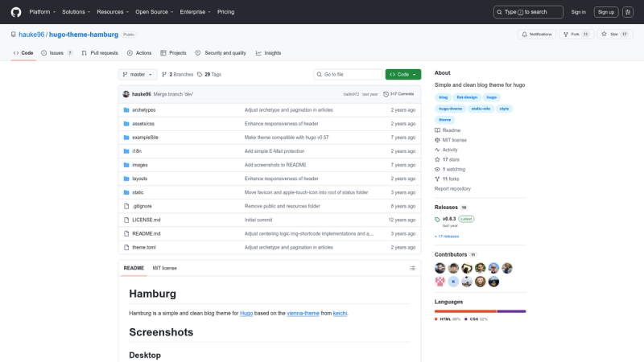Open the layouts folder

[139, 179]
